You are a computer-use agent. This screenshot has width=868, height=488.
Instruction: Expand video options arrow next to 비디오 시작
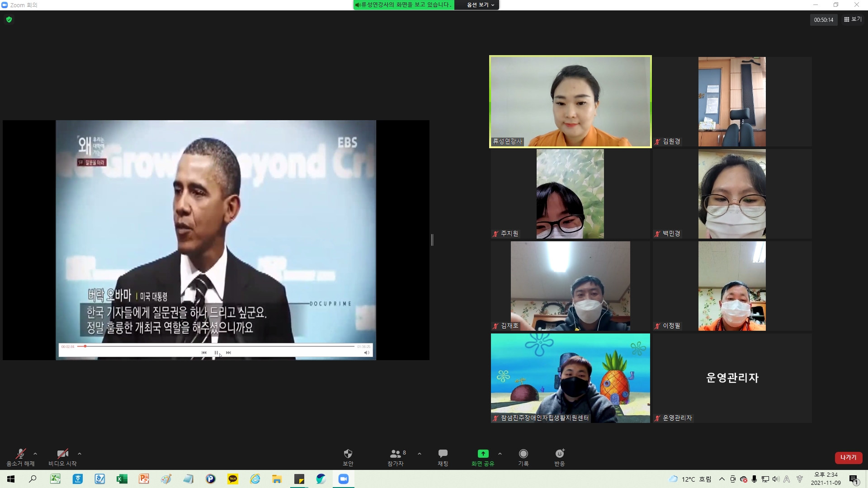80,454
